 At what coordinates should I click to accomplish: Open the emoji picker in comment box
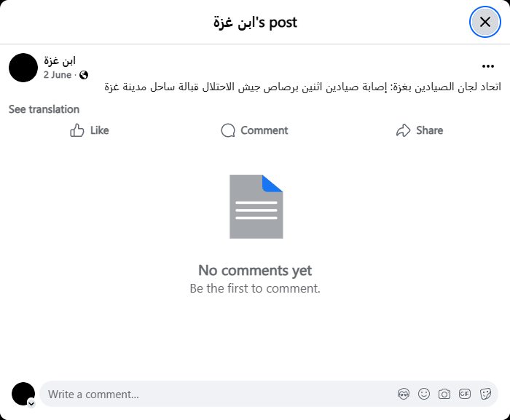[424, 394]
